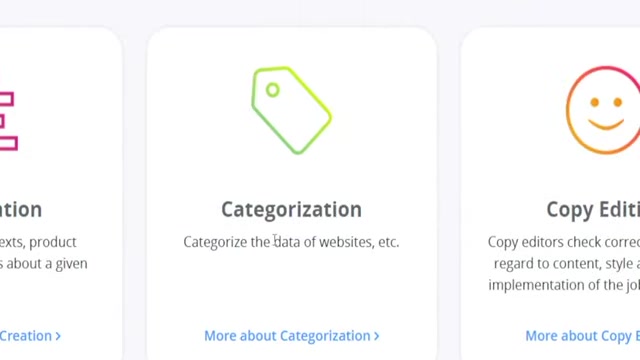Click the chevron after More about Categorization
The image size is (640, 360).
pyautogui.click(x=376, y=336)
